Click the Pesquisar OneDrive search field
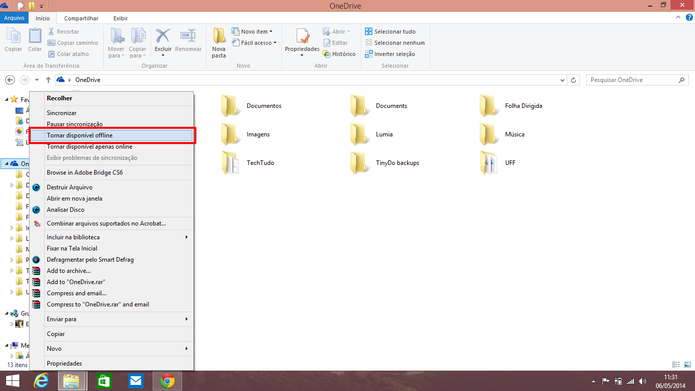Screen dimensions: 695x391 (637, 80)
